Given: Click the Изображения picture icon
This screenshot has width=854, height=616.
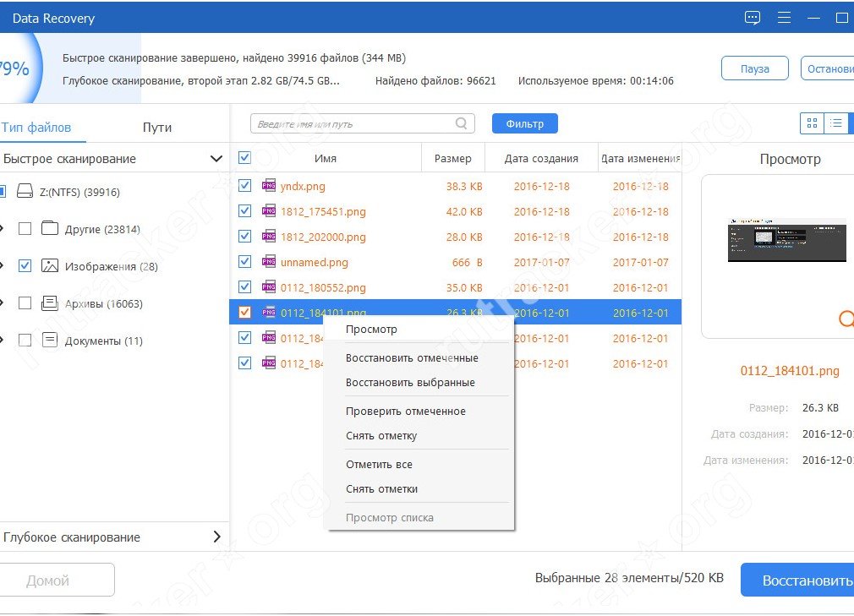Looking at the screenshot, I should click(50, 265).
